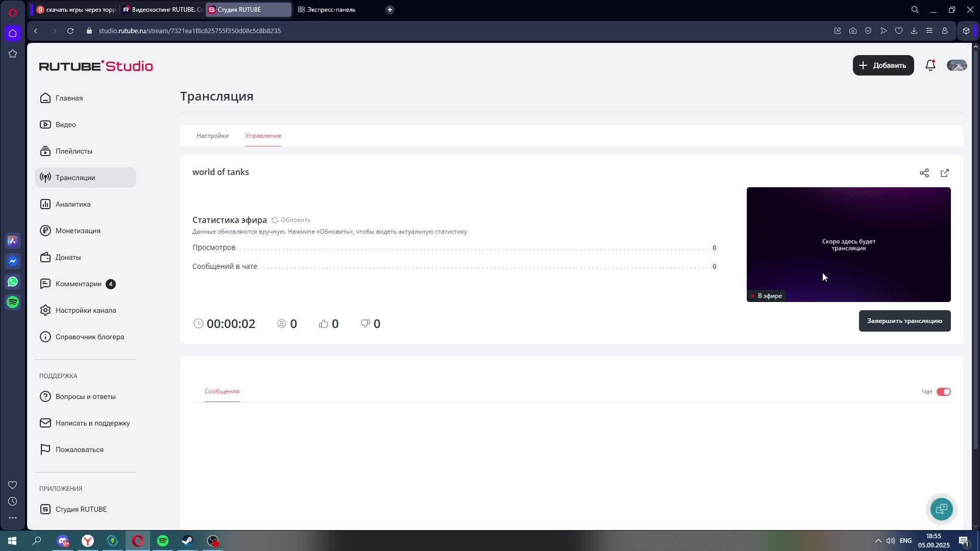The image size is (980, 551).
Task: Expand the hidden system tray icons
Action: tap(878, 541)
